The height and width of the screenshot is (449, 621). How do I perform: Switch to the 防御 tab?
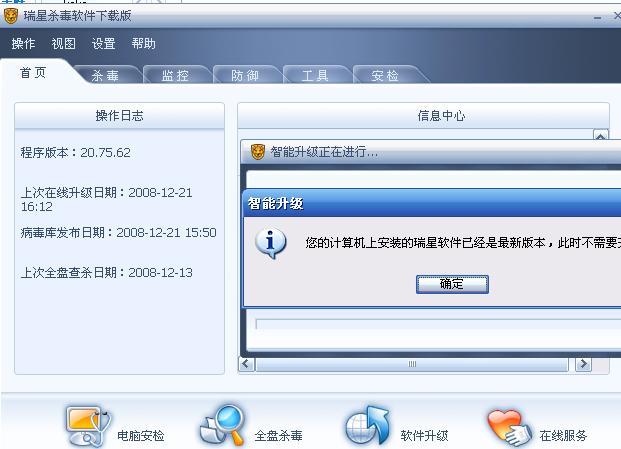(x=245, y=75)
